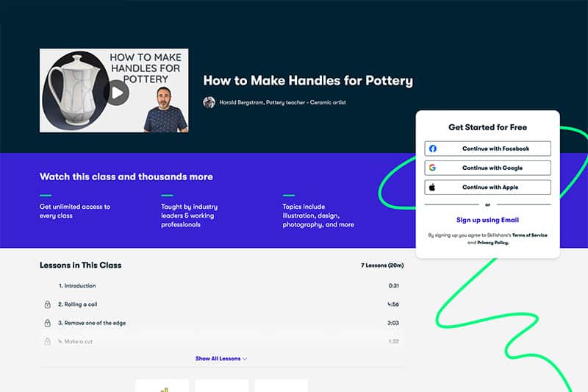Image resolution: width=588 pixels, height=392 pixels.
Task: Click Lessons in This Class heading
Action: pos(80,266)
